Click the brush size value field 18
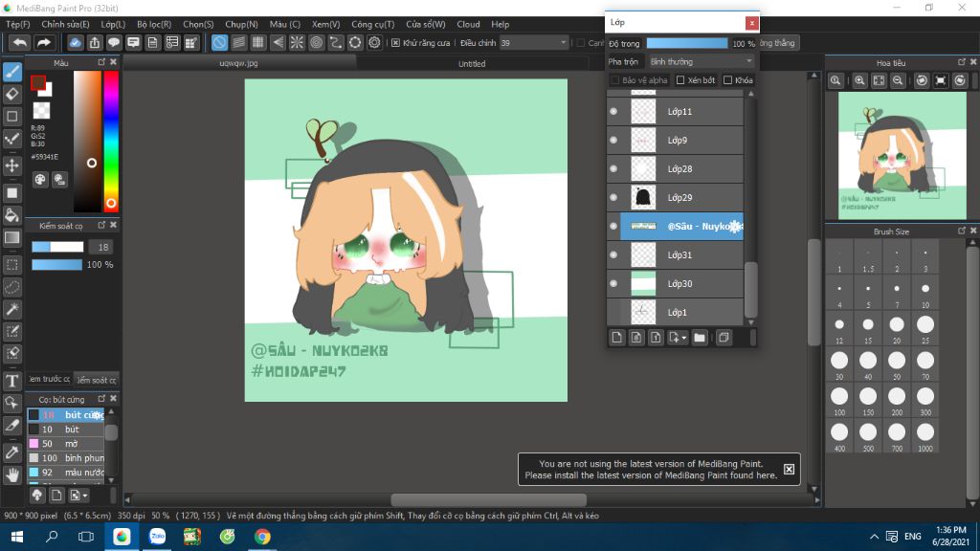 103,248
